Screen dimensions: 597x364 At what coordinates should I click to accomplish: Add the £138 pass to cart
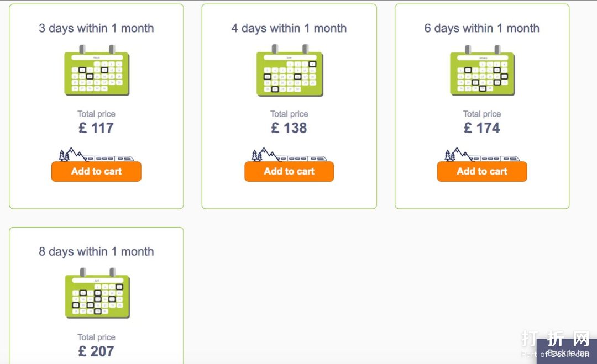click(289, 172)
